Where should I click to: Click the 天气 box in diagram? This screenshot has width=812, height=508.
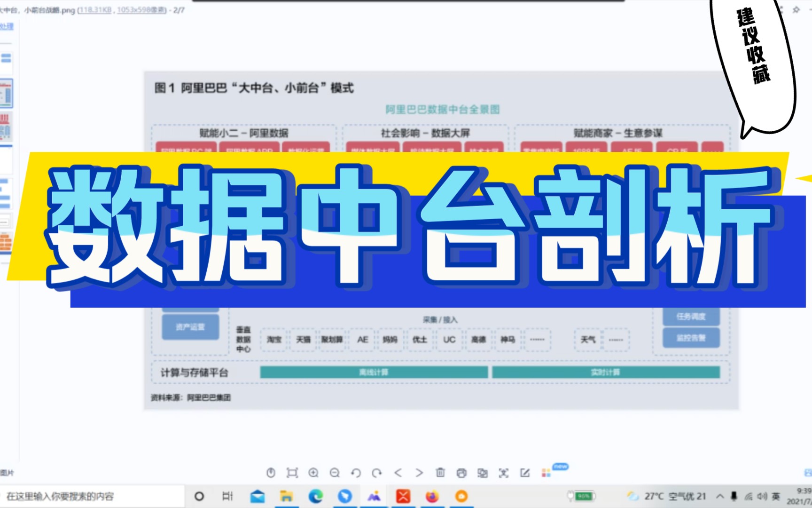pyautogui.click(x=587, y=339)
